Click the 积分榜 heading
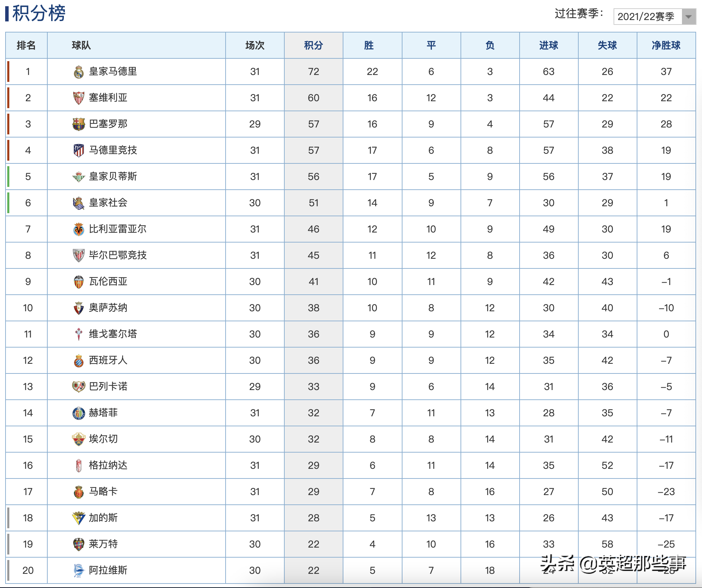 click(39, 13)
